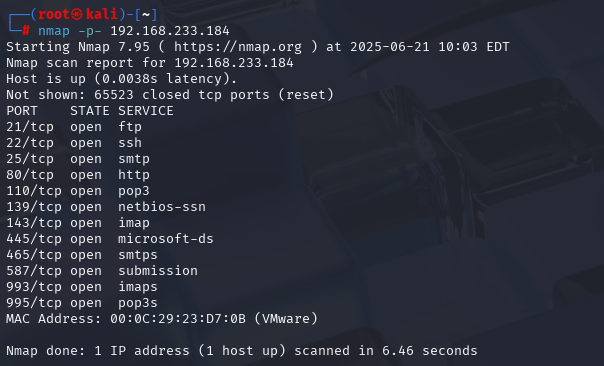Click the pop3s service on port 995
Viewport: 604px width, 366px height.
(x=138, y=303)
